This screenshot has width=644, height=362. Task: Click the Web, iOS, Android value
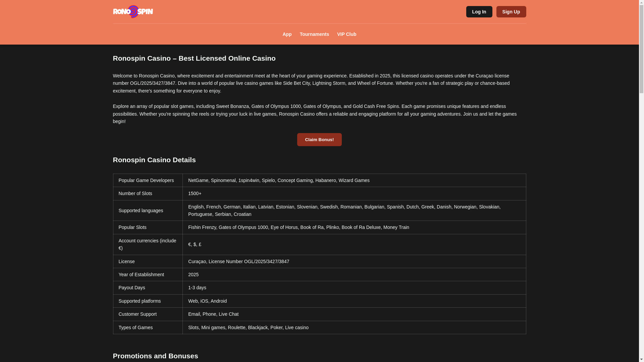point(354,301)
